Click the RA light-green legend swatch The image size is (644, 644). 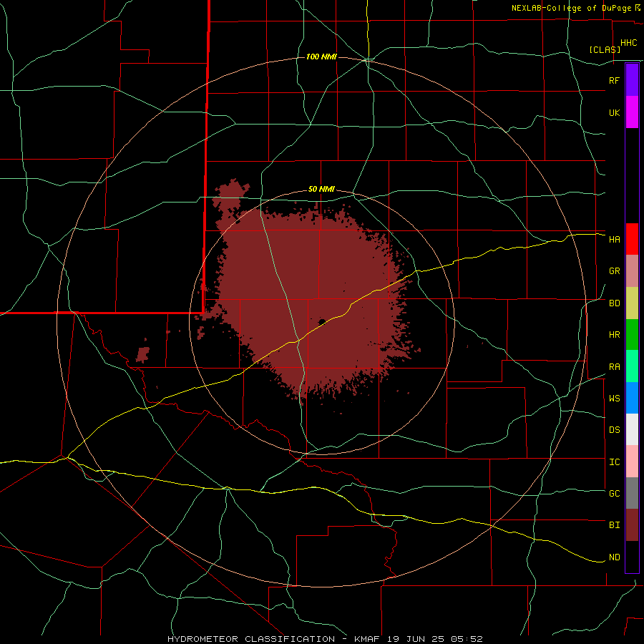pyautogui.click(x=632, y=366)
